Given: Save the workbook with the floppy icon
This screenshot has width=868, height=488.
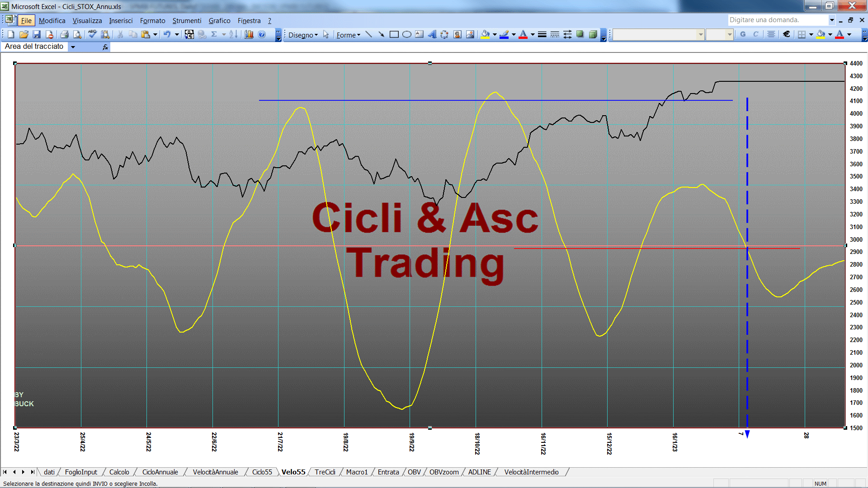Looking at the screenshot, I should (37, 34).
